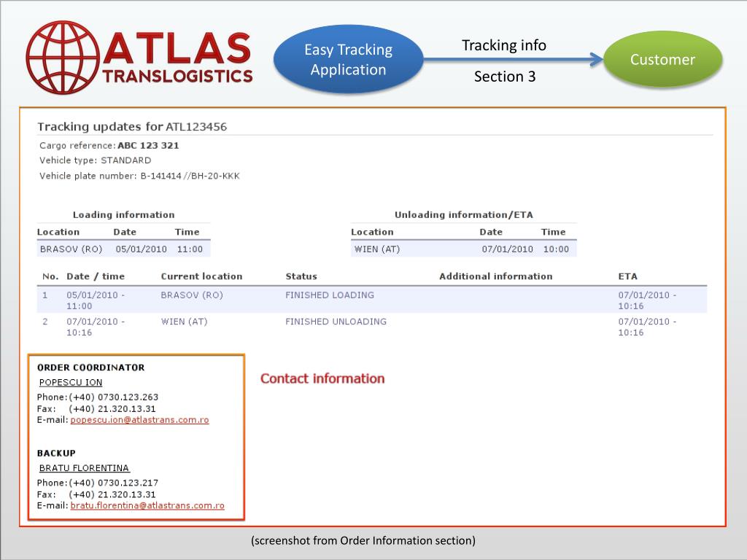
Task: Click the row 1 date 05/01/2010 - 11:00
Action: (x=96, y=300)
